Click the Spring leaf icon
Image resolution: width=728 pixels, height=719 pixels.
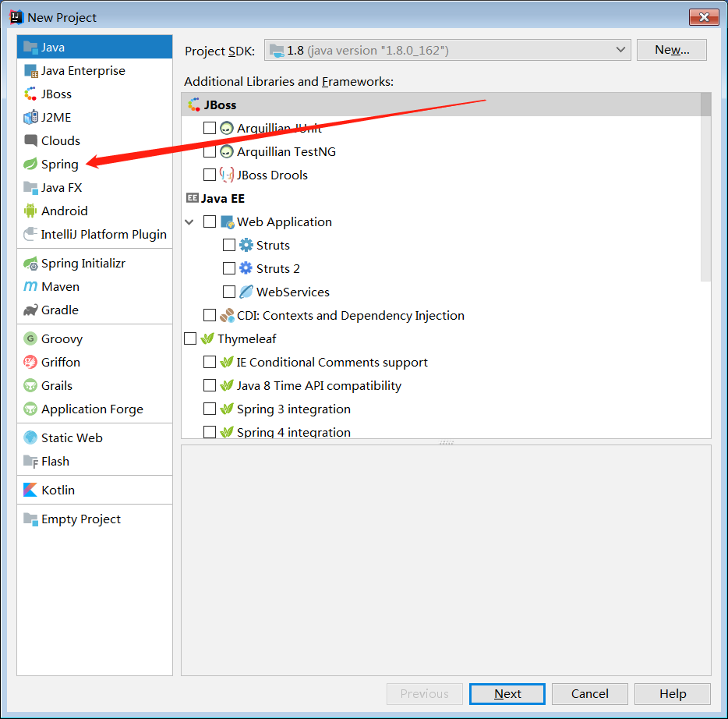click(x=30, y=164)
